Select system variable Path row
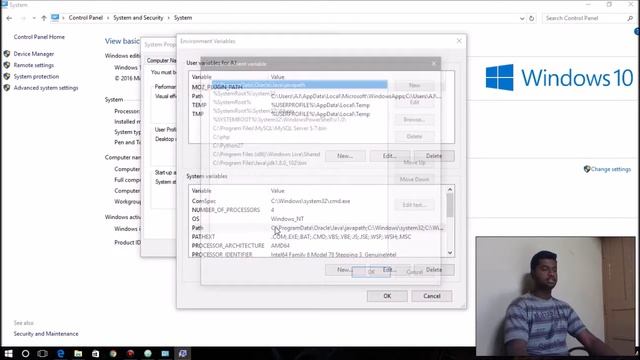 pyautogui.click(x=318, y=228)
